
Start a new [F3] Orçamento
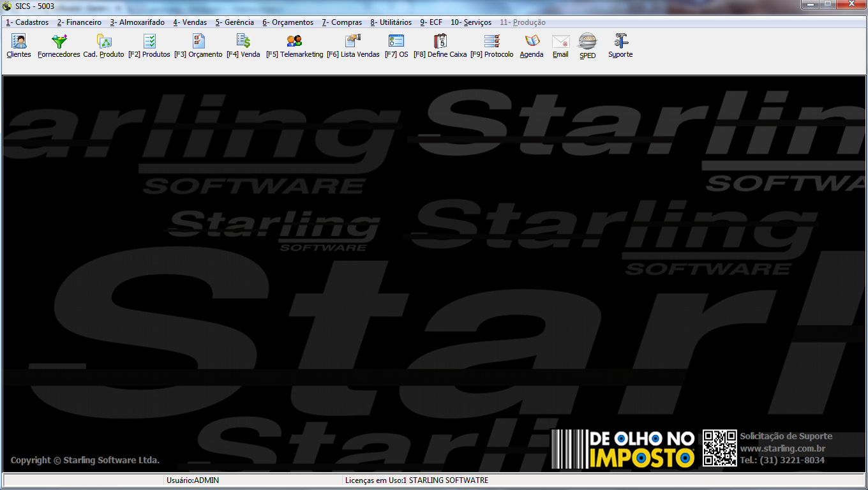coord(198,46)
